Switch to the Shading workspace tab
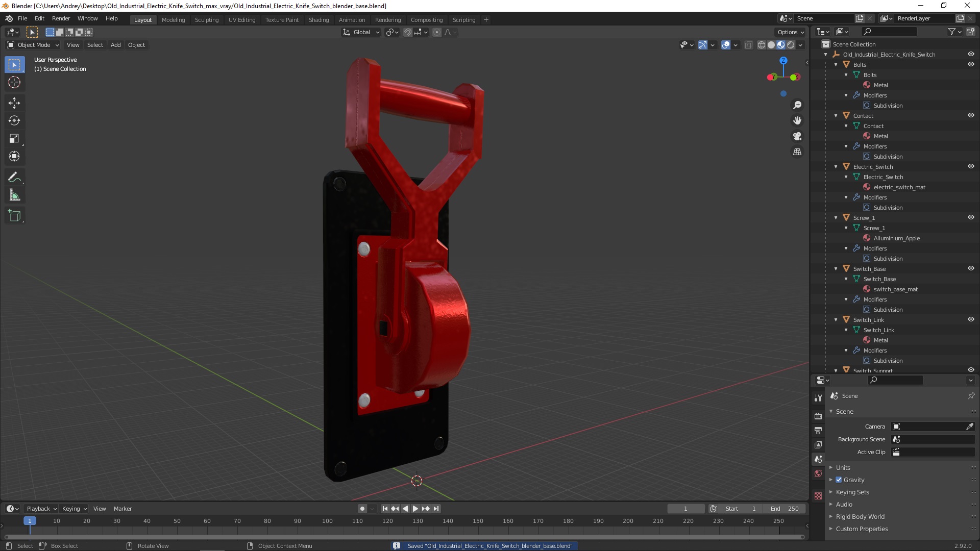The width and height of the screenshot is (980, 551). coord(318,19)
